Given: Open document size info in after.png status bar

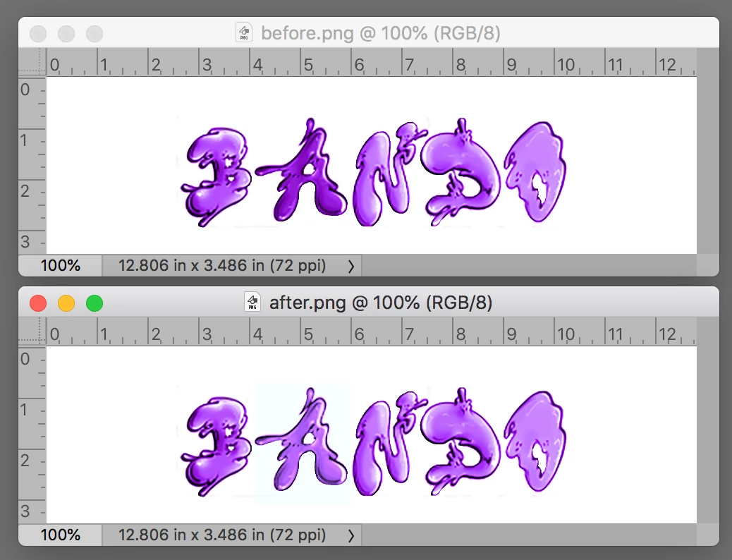Looking at the screenshot, I should click(x=222, y=535).
